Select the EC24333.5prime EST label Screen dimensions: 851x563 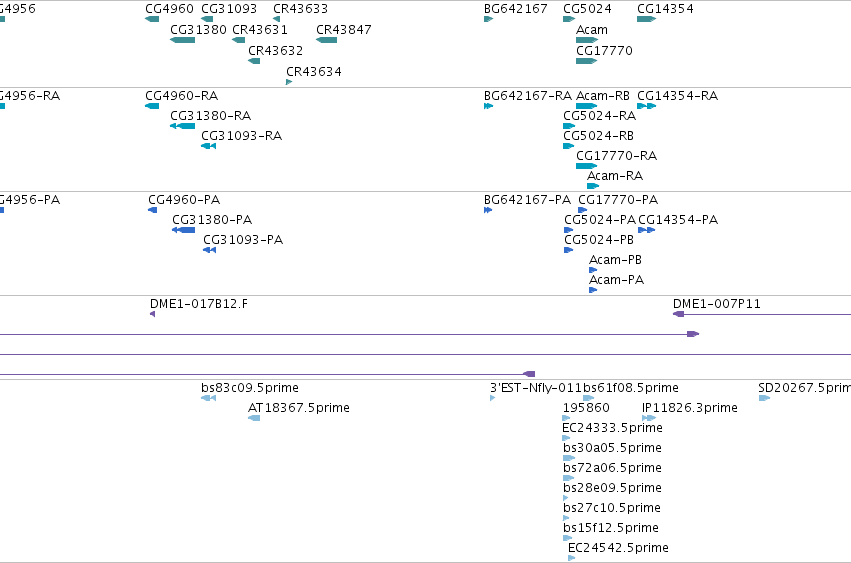coord(612,428)
